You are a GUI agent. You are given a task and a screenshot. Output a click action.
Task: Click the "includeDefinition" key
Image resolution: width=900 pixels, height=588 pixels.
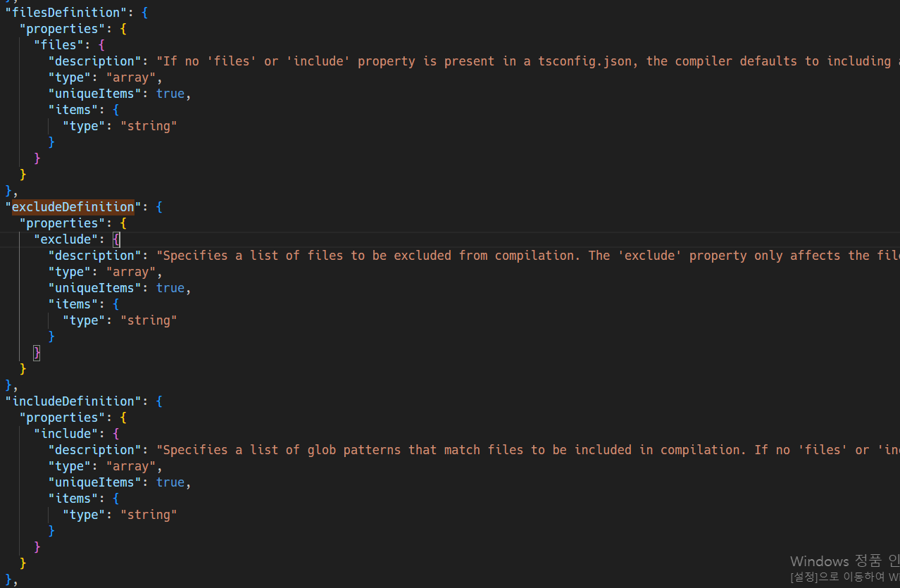(73, 401)
